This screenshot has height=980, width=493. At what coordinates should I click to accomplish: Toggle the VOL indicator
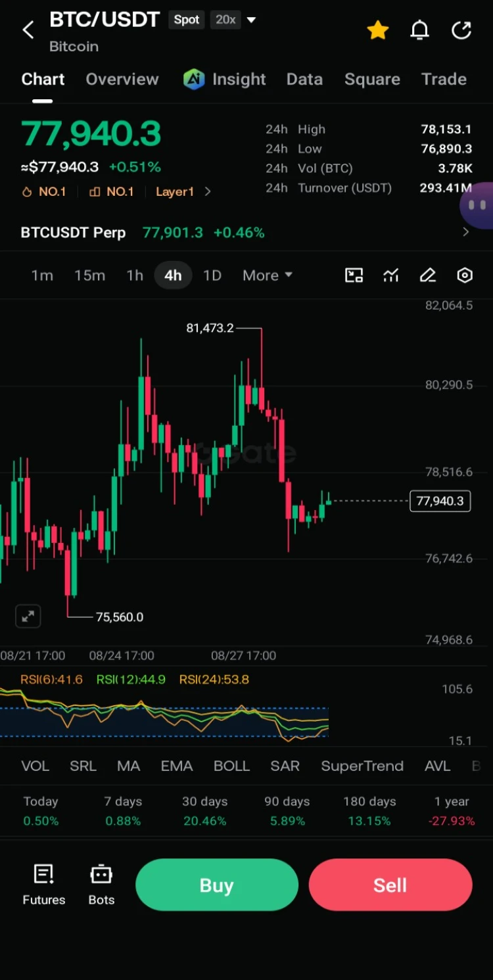click(x=35, y=766)
